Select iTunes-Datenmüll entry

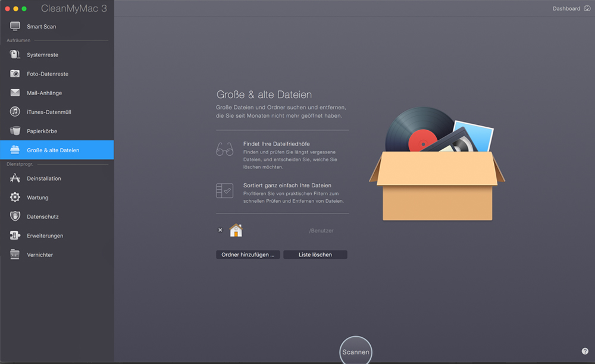coord(57,111)
